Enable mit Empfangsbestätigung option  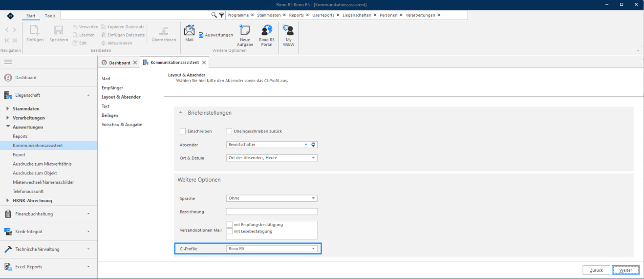[230, 225]
